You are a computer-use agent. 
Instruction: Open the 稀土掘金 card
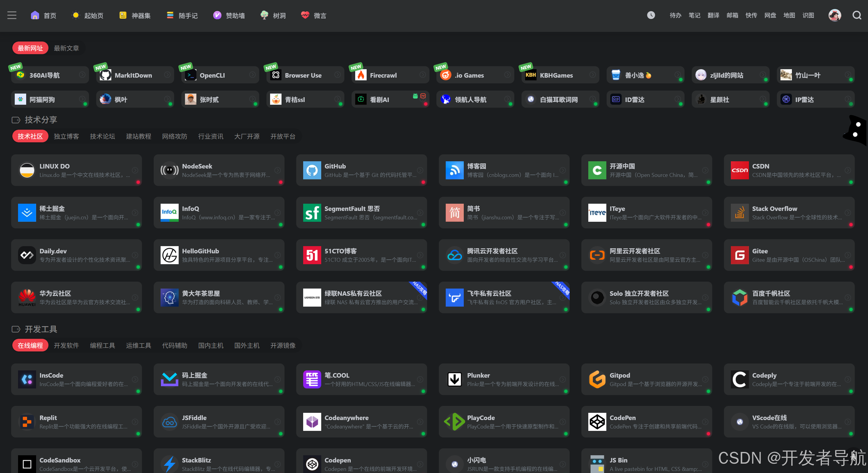coord(76,213)
